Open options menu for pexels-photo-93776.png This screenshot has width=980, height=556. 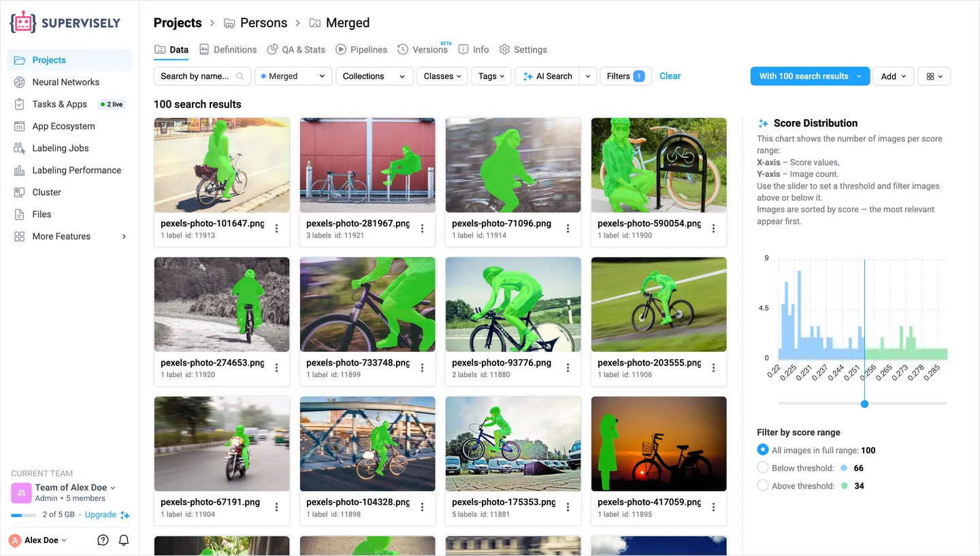pyautogui.click(x=568, y=368)
